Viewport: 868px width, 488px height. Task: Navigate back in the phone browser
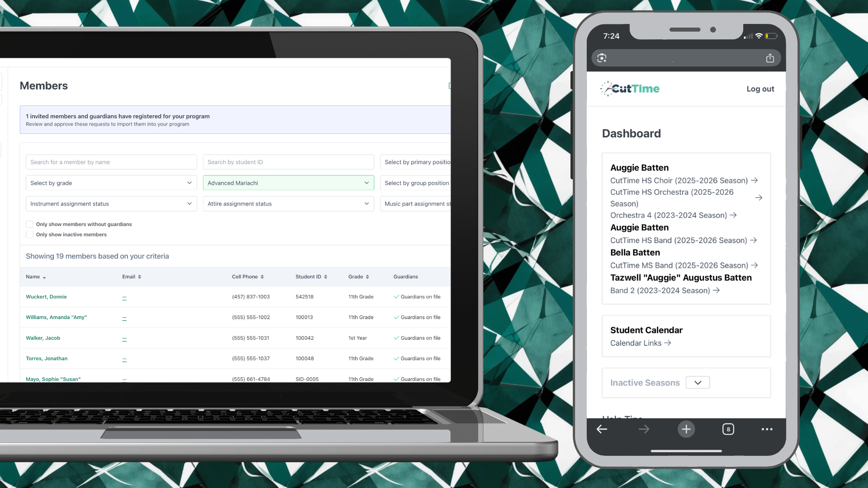click(x=602, y=429)
